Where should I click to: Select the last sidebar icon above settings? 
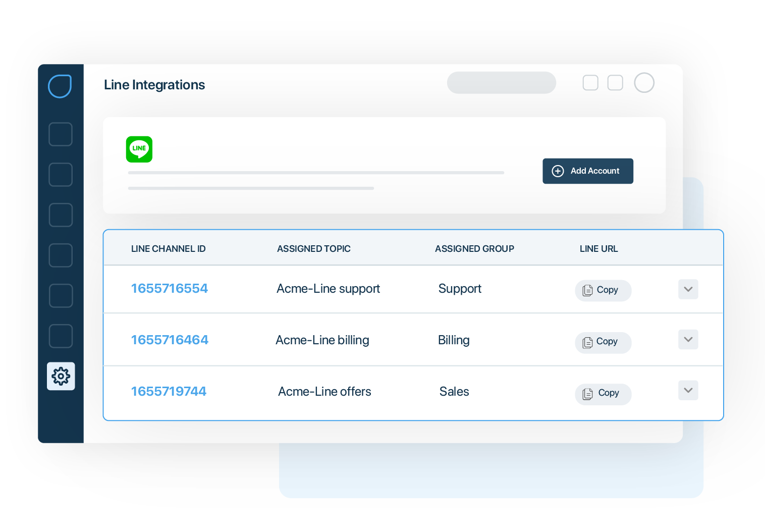click(x=61, y=336)
